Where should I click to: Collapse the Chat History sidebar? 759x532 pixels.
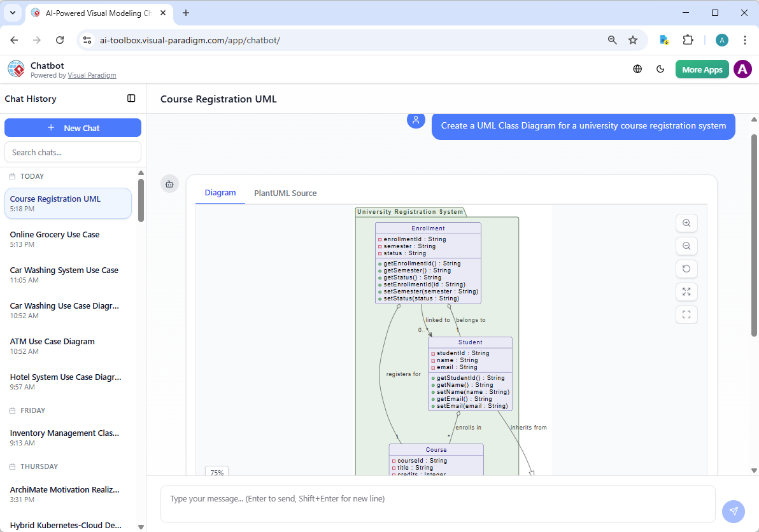[131, 99]
